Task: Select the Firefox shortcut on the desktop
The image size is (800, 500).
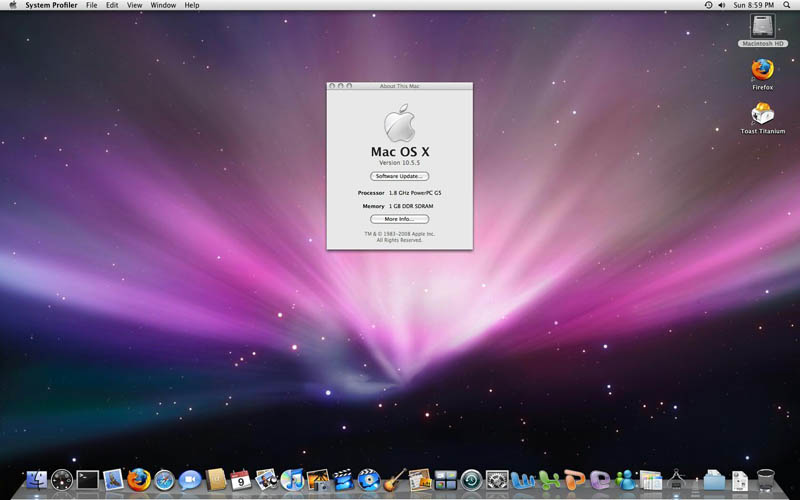Action: point(762,71)
